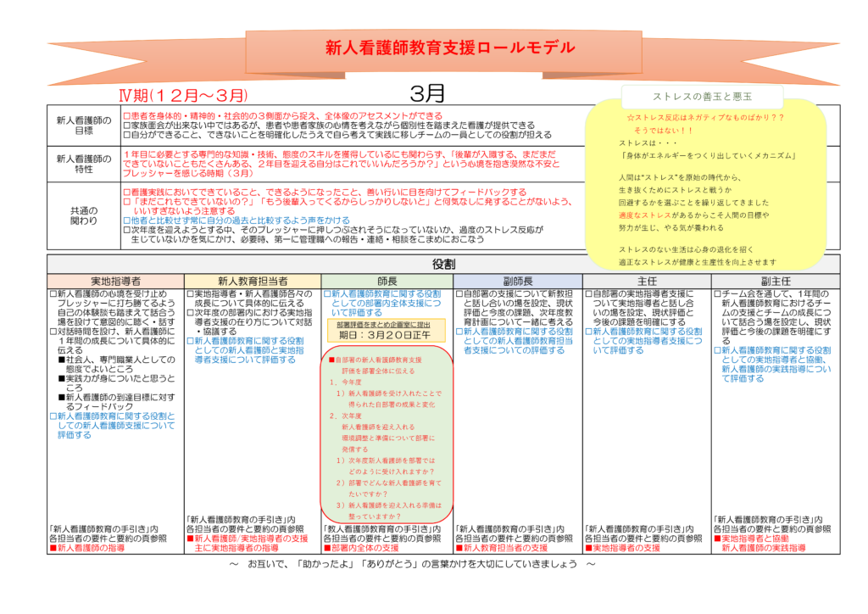This screenshot has width=868, height=614.
Task: Select the 新人教育担当者 column header
Action: tap(253, 282)
